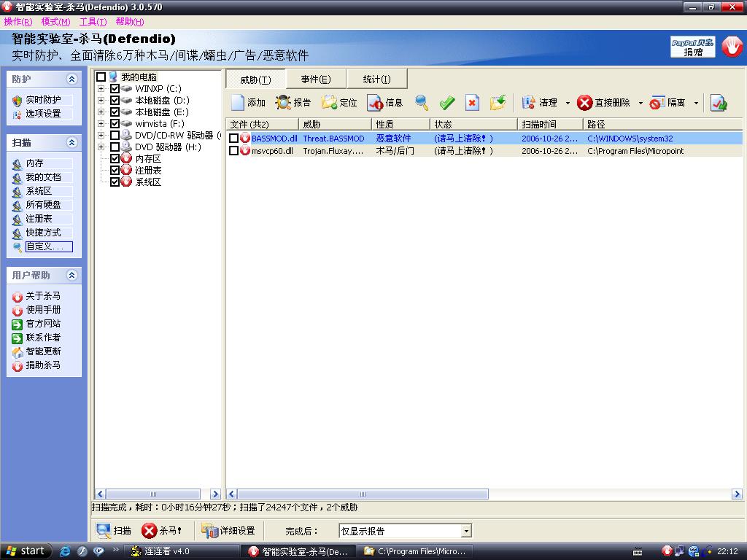Expand the winvista (F:) tree node

[101, 124]
